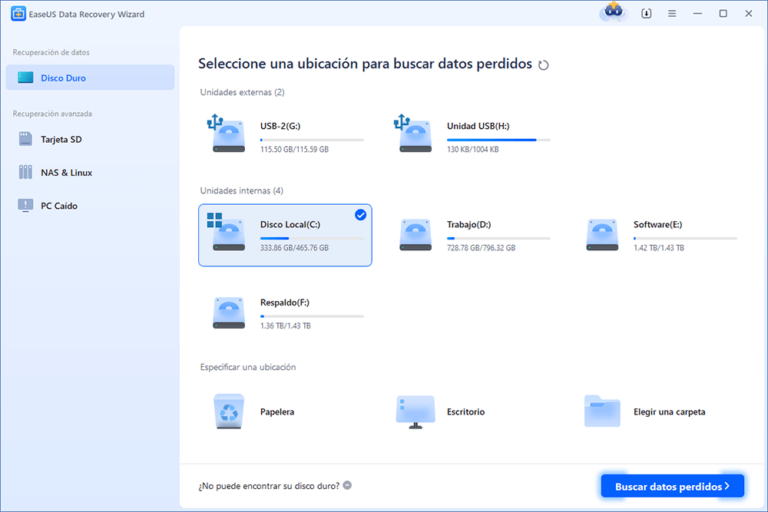Screen dimensions: 768x512
Task: Click the 1.42 TB/1.43 TB size text
Action: click(659, 248)
